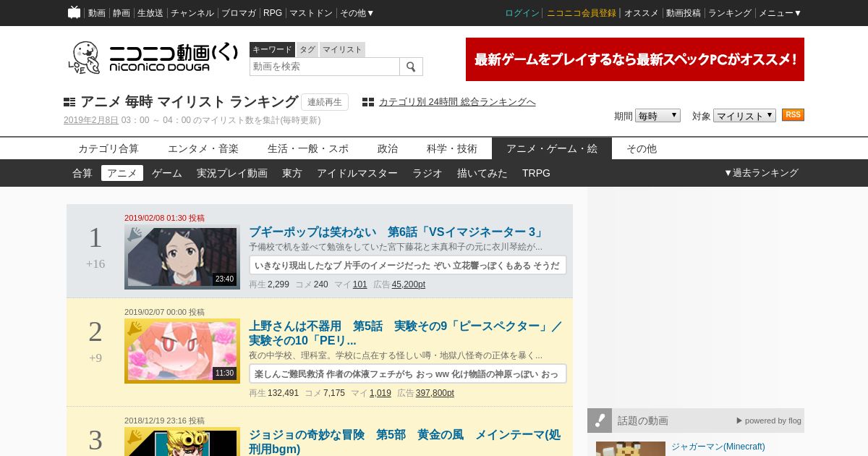Expand the その他▼ top menu
This screenshot has width=868, height=456.
pyautogui.click(x=357, y=13)
